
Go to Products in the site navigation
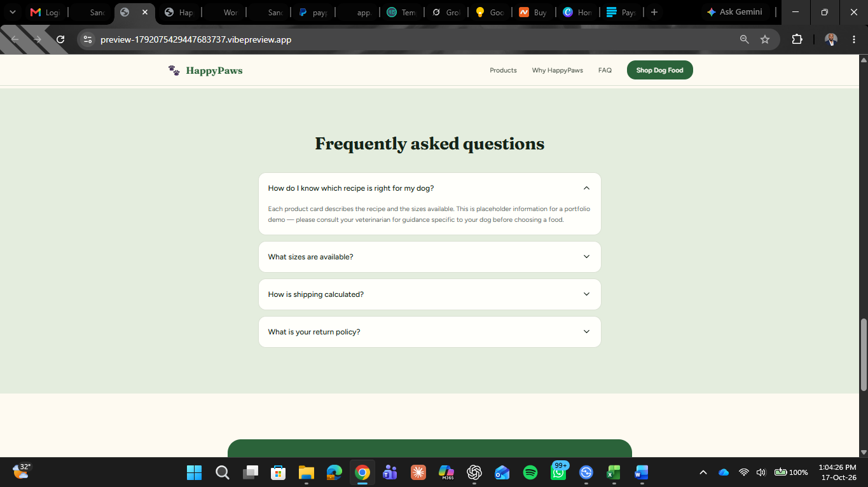[x=503, y=70]
